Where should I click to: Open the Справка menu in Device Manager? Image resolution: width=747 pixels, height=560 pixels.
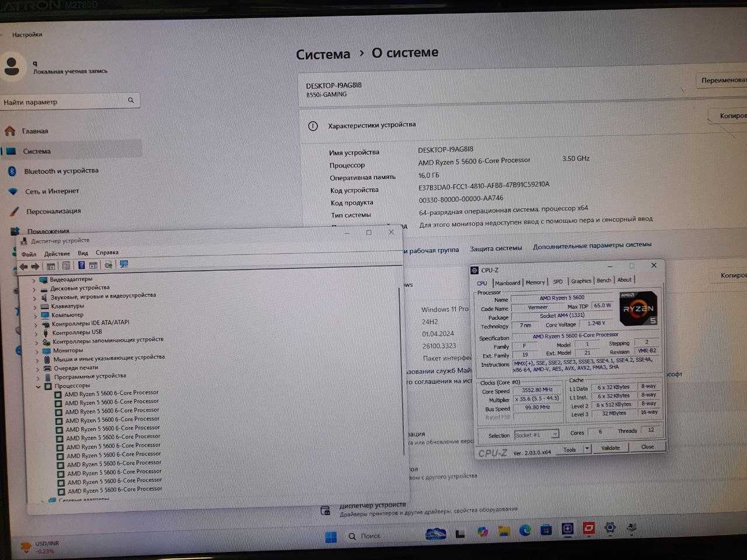coord(107,253)
